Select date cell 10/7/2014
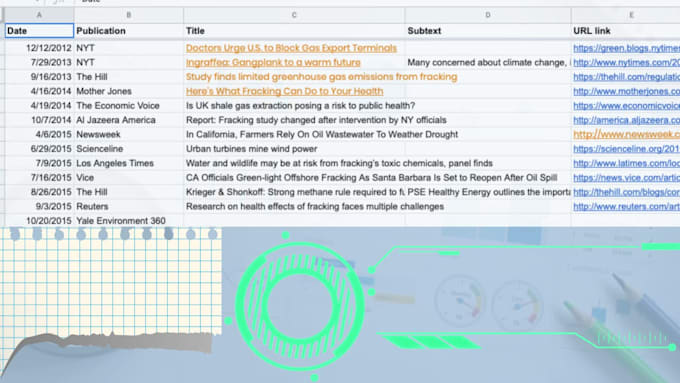The image size is (680, 383). tap(39, 120)
